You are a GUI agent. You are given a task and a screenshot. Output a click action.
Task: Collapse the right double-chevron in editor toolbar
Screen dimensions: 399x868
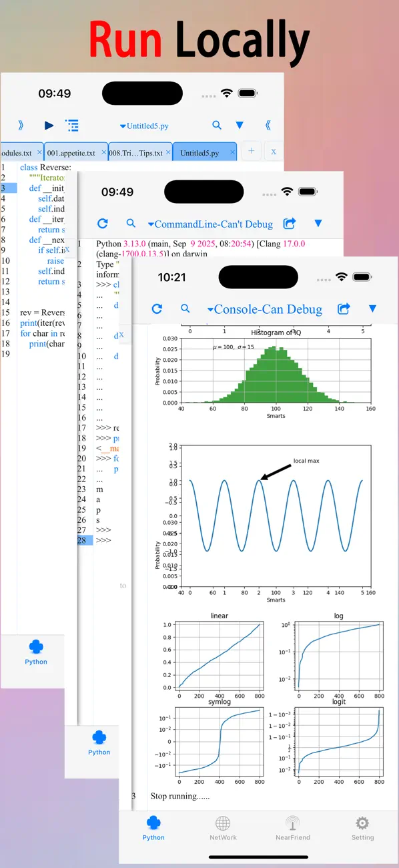[x=268, y=125]
